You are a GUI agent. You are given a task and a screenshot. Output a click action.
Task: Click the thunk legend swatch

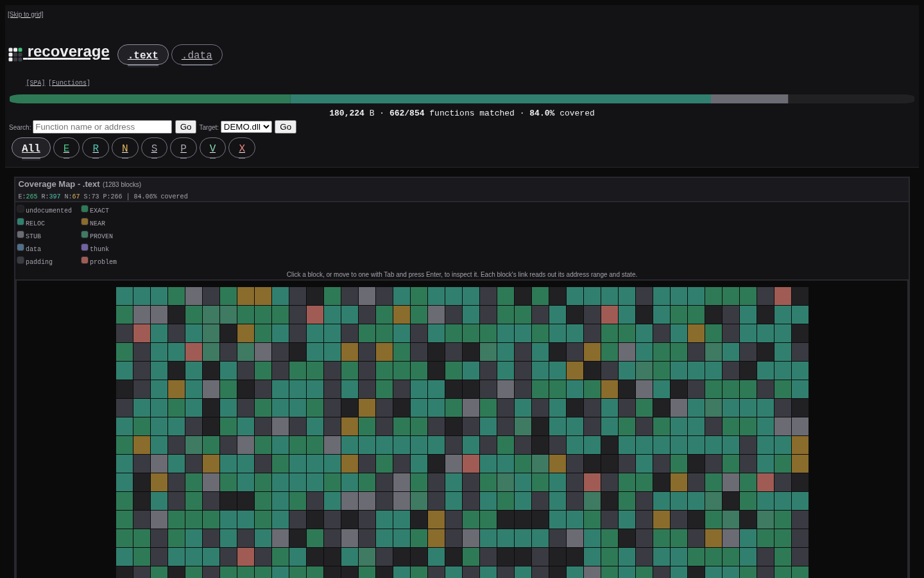coord(85,247)
